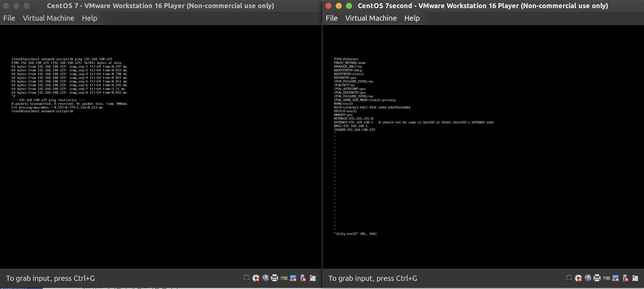Click printer icon in CentOS 7second window

pos(597,278)
